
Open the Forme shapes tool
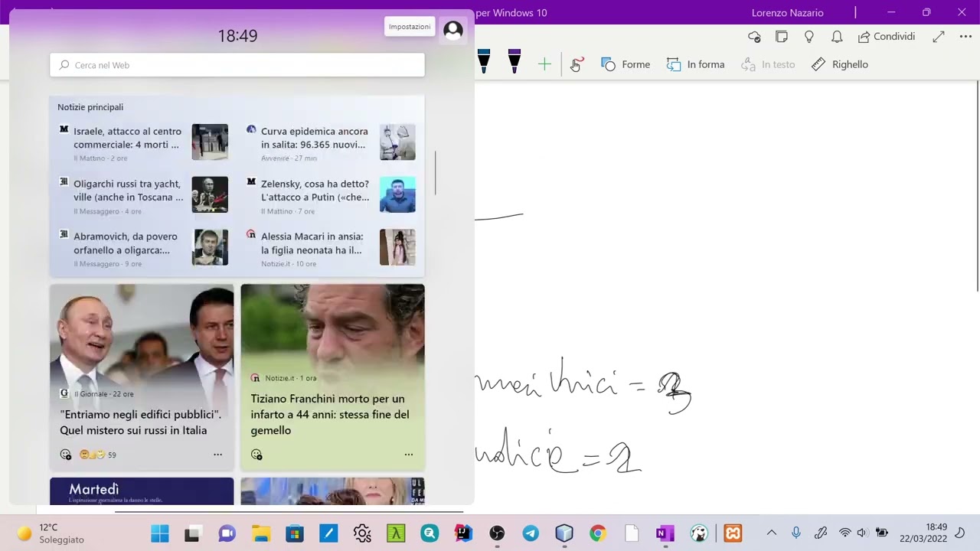click(x=626, y=65)
